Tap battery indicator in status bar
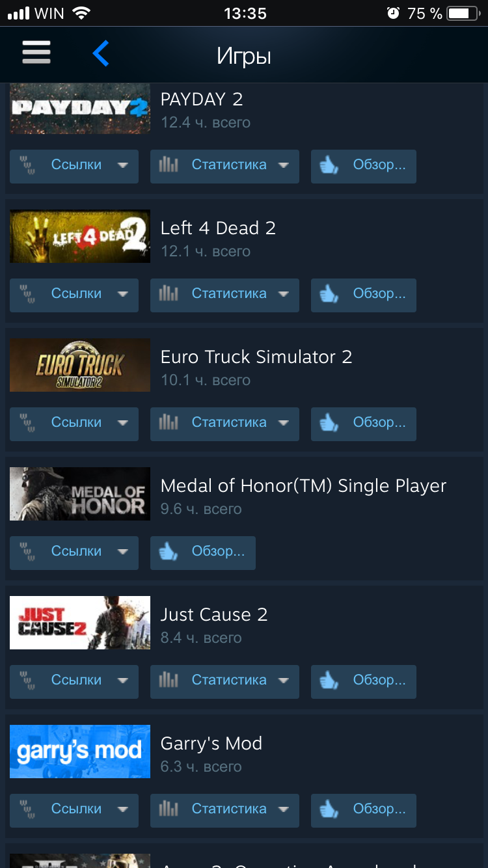Image resolution: width=488 pixels, height=868 pixels. pos(463,13)
